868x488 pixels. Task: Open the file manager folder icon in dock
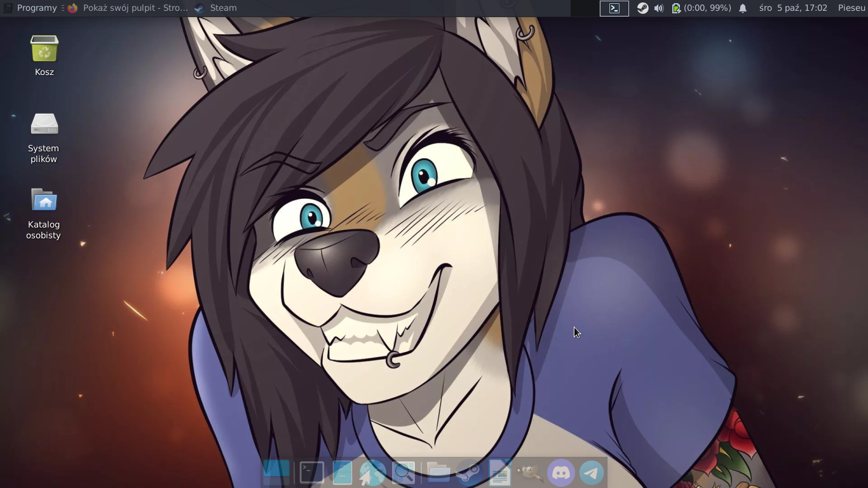tap(438, 473)
